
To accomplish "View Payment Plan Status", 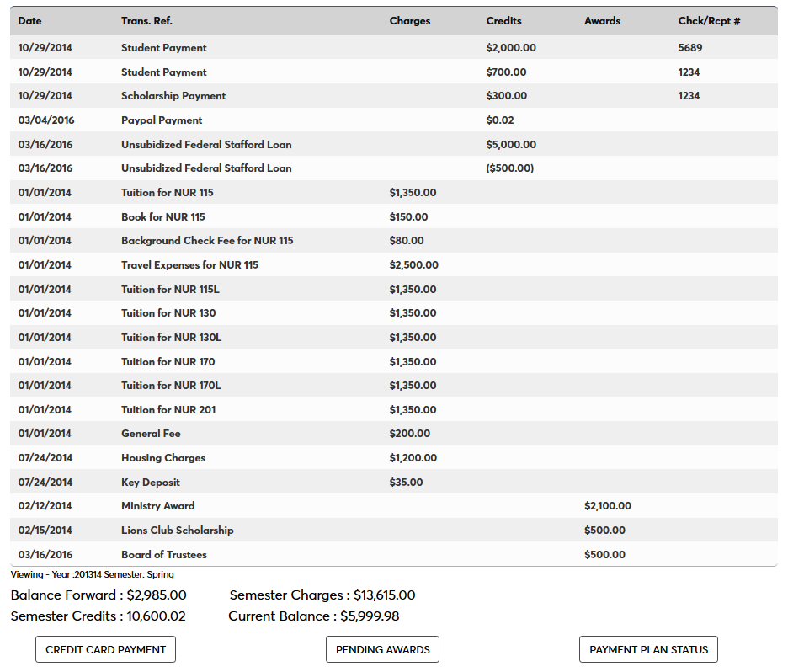I will pyautogui.click(x=648, y=649).
